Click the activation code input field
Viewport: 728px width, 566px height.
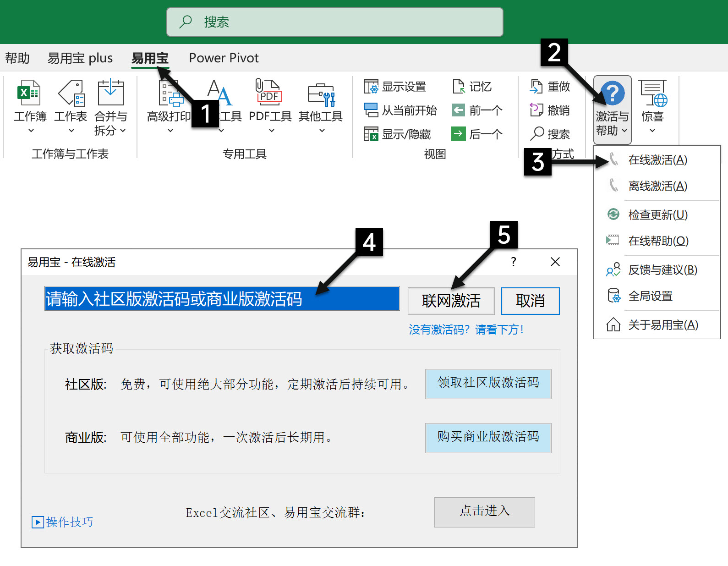tap(222, 299)
